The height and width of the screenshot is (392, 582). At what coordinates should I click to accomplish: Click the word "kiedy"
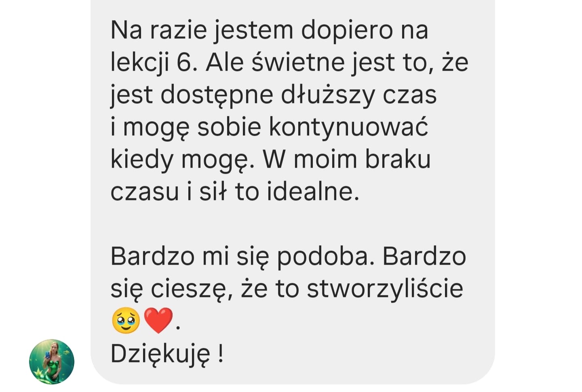142,159
